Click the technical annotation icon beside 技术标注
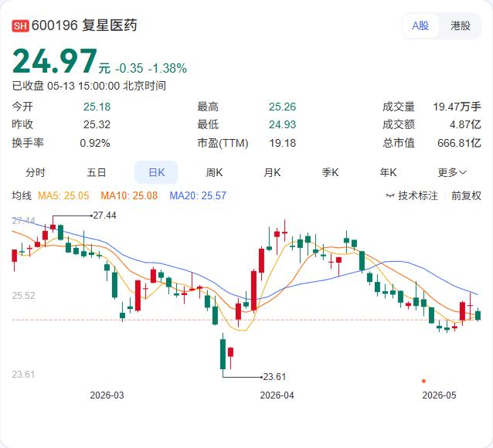Image resolution: width=493 pixels, height=448 pixels. coord(390,196)
